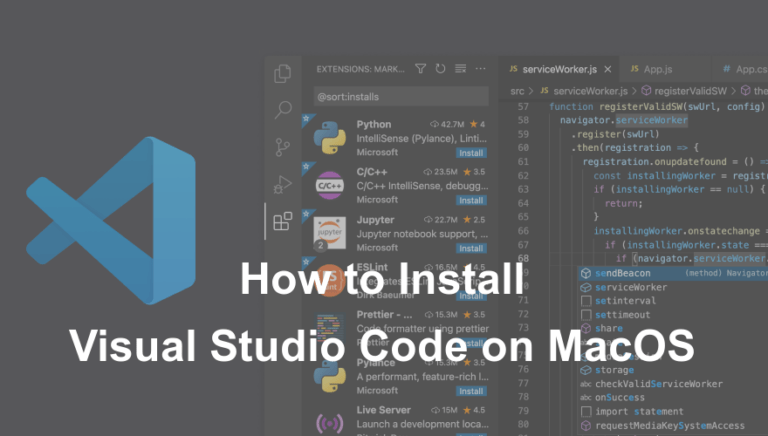The height and width of the screenshot is (436, 768).
Task: Open Source Control branch icon
Action: point(282,147)
